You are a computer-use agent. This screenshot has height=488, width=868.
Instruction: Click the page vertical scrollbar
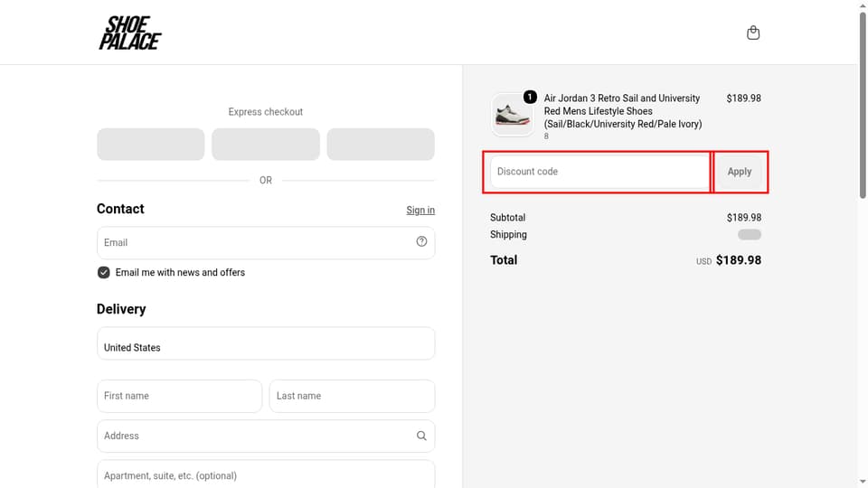tap(863, 105)
